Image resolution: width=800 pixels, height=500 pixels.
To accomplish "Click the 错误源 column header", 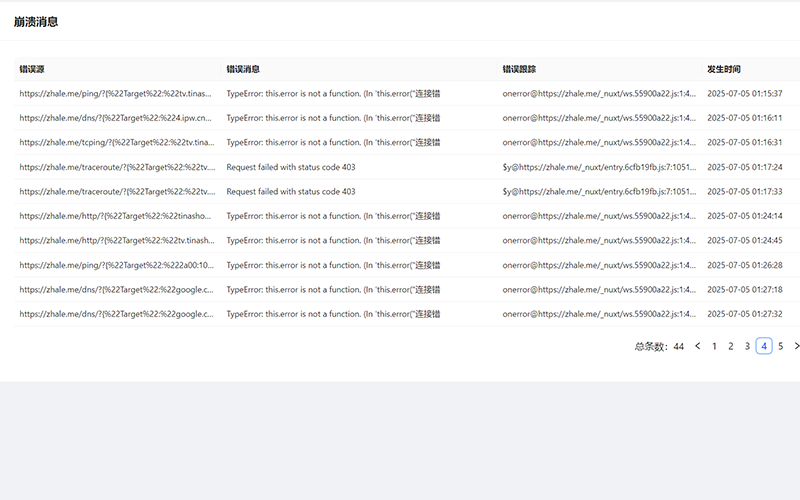I will tap(32, 69).
